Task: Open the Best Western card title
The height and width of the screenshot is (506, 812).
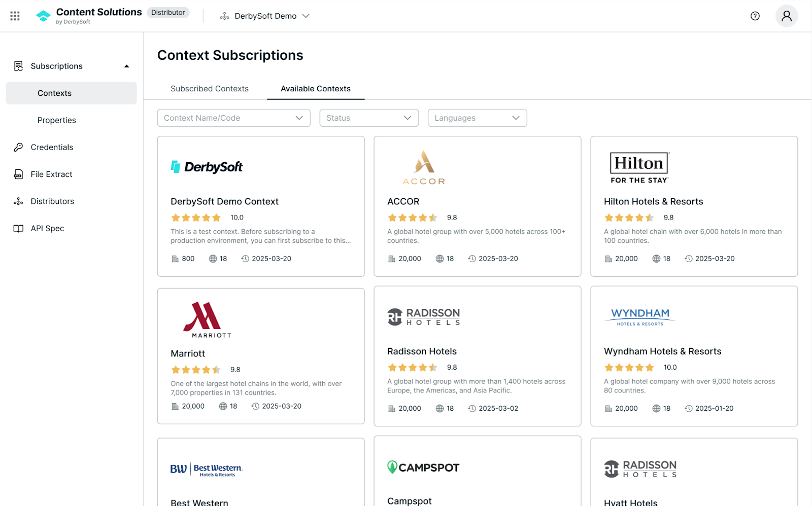Action: click(199, 502)
